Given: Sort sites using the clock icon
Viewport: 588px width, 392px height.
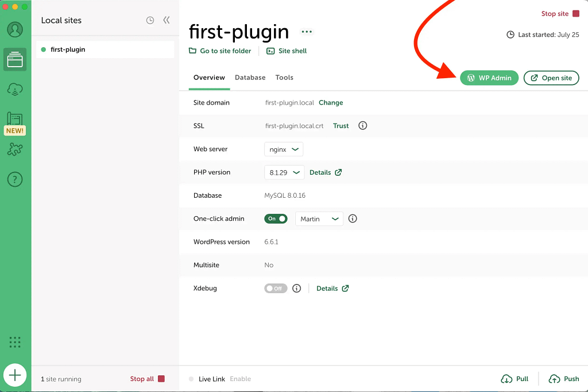Looking at the screenshot, I should (150, 20).
